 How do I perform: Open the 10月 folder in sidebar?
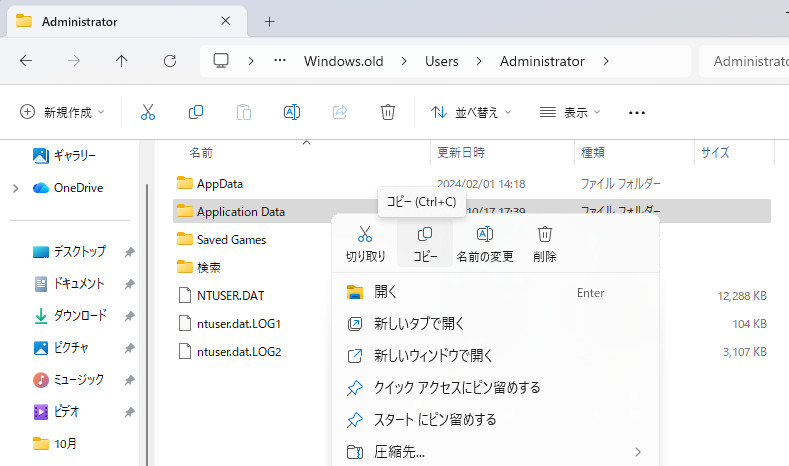(54, 443)
